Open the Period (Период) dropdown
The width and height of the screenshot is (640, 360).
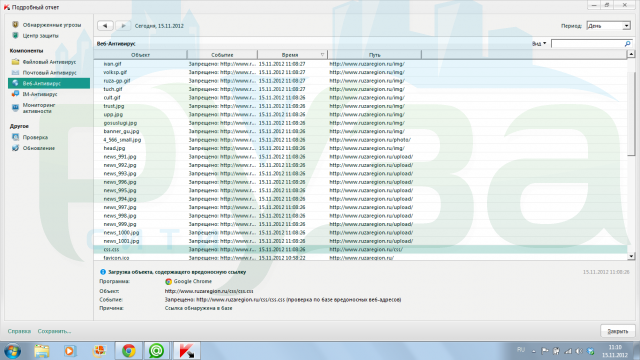pyautogui.click(x=609, y=26)
